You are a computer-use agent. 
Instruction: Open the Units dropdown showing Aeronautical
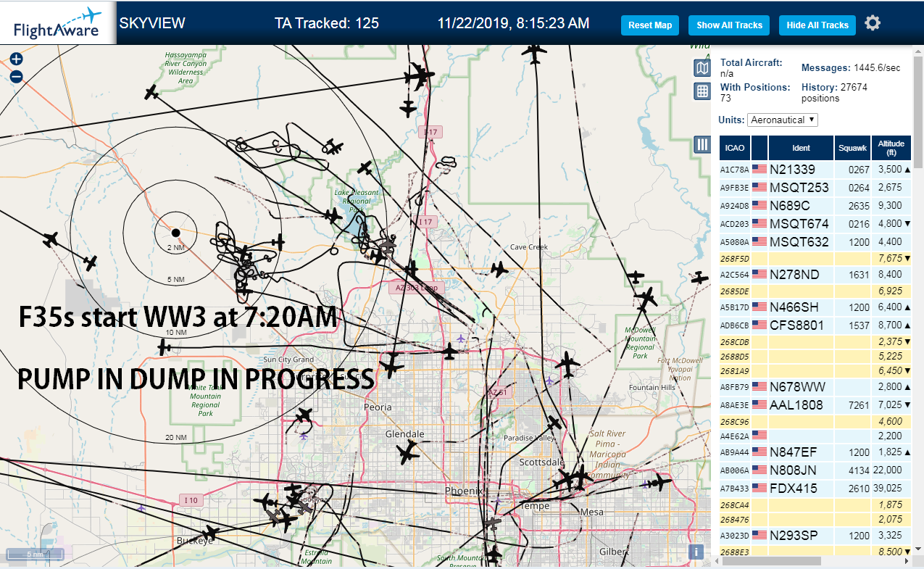783,120
